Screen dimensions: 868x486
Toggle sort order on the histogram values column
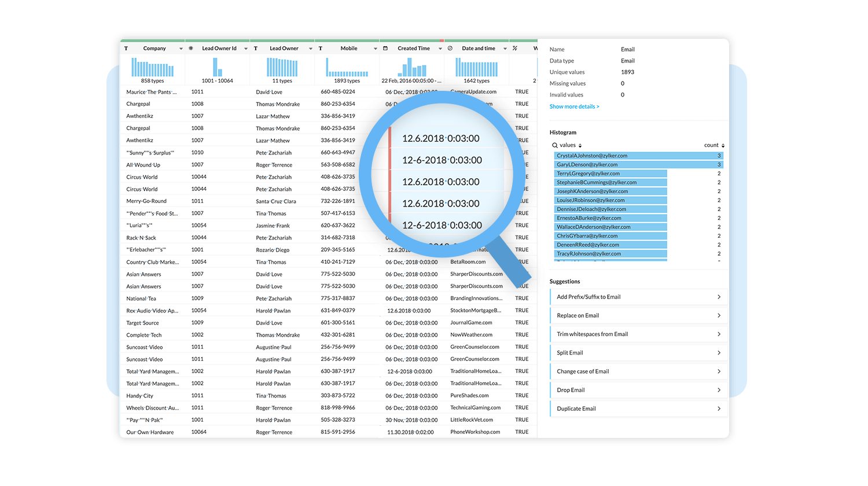click(x=579, y=145)
